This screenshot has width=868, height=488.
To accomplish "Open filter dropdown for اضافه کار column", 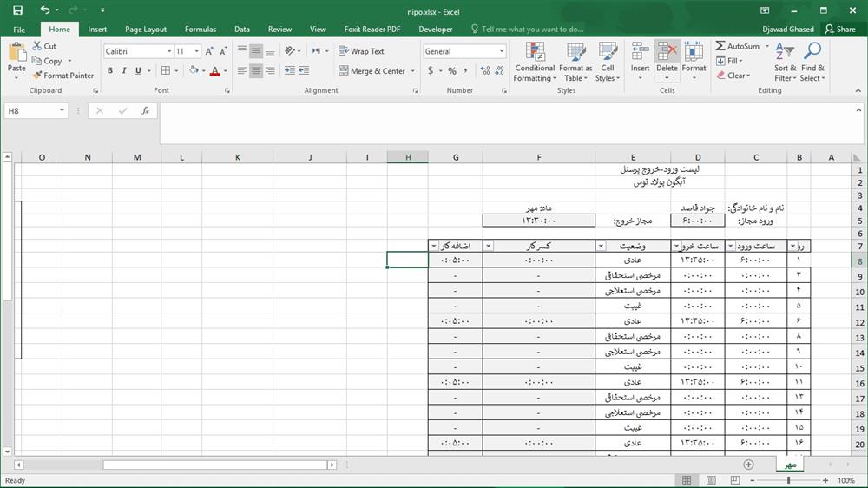I will [433, 246].
